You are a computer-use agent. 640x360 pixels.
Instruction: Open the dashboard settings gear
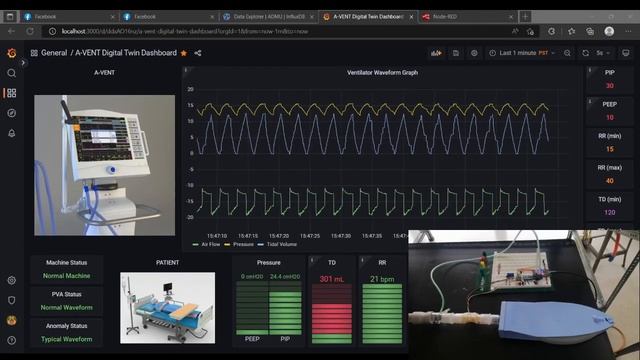click(x=474, y=53)
